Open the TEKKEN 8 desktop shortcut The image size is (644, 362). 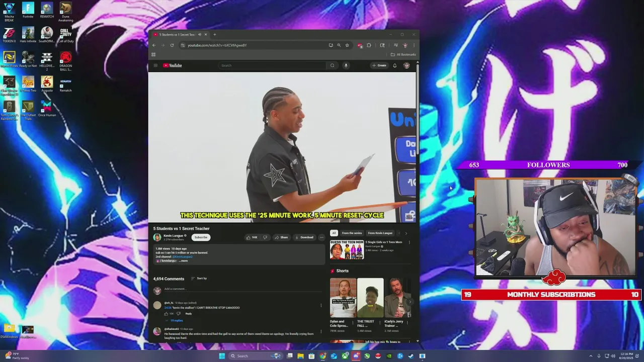coord(9,35)
